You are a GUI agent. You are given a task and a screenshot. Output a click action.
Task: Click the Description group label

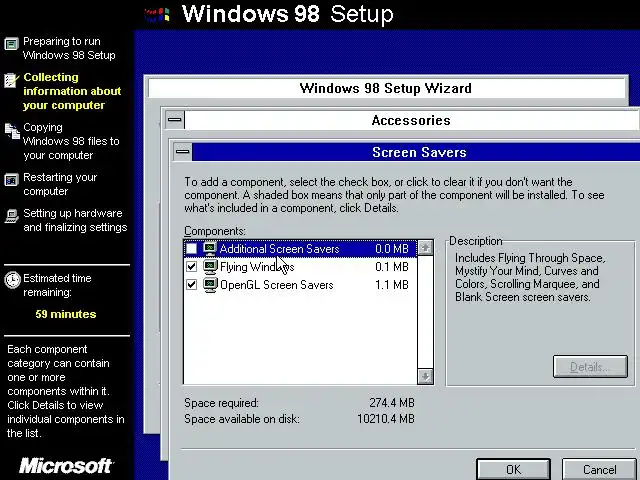coord(476,241)
